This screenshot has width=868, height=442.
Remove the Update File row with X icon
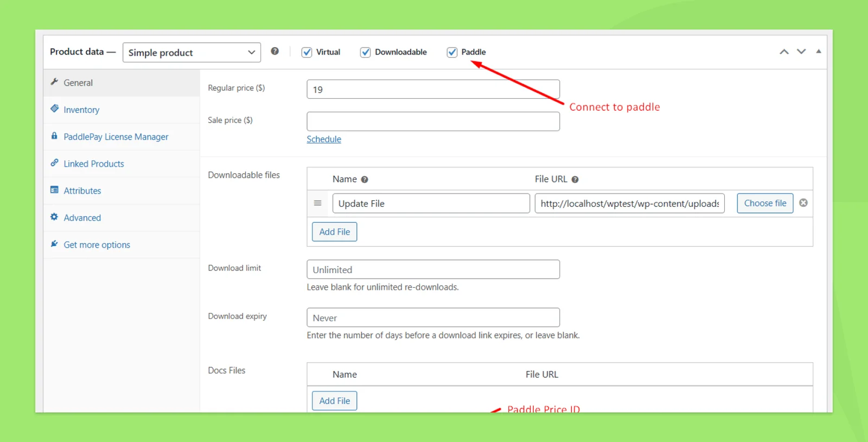click(x=803, y=203)
